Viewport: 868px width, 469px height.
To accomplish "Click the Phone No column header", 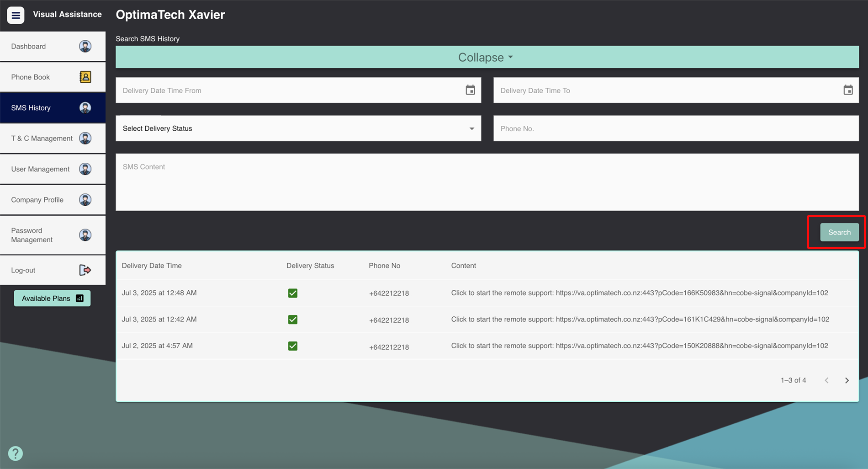I will pos(384,266).
